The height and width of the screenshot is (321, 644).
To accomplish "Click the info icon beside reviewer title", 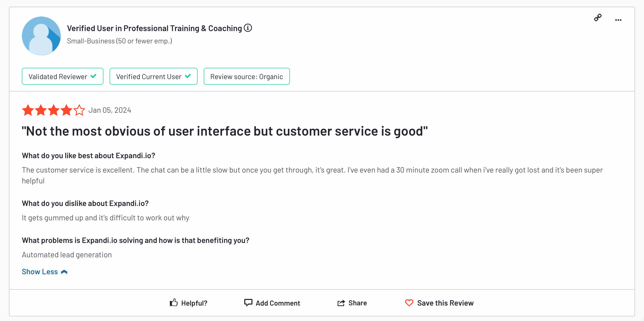I will coord(248,28).
